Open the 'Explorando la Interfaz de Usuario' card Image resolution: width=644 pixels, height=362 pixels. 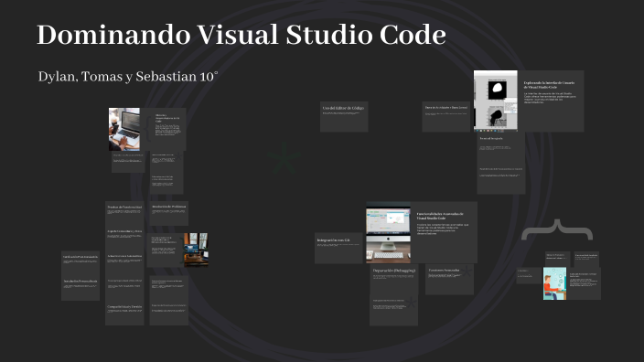click(x=551, y=101)
